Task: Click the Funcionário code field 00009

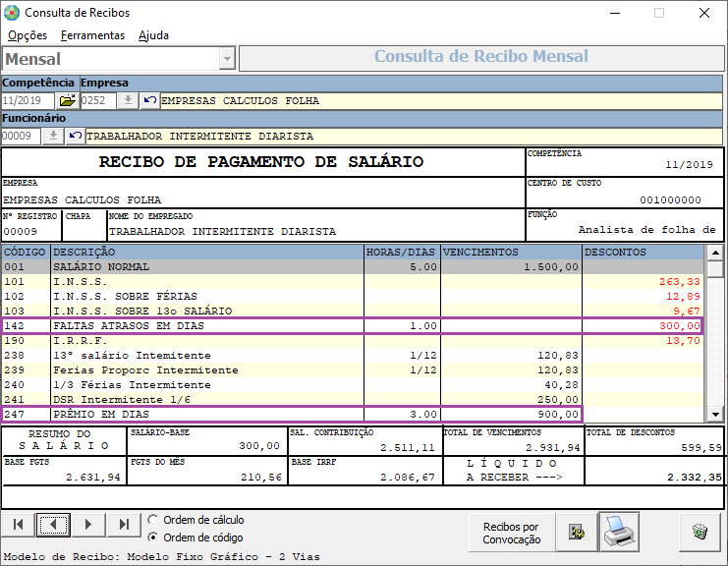Action: [x=22, y=136]
